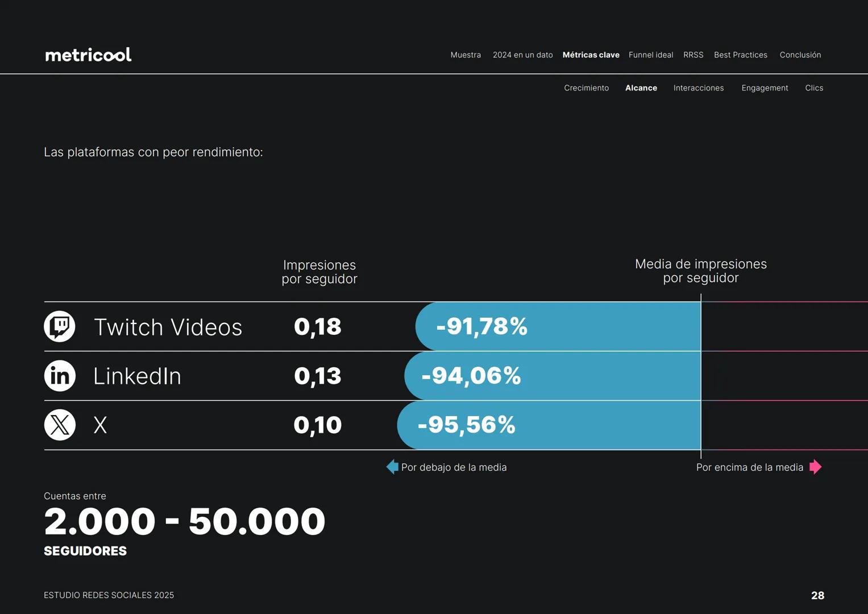The height and width of the screenshot is (614, 868).
Task: Click the blue left arrow icon
Action: [392, 467]
